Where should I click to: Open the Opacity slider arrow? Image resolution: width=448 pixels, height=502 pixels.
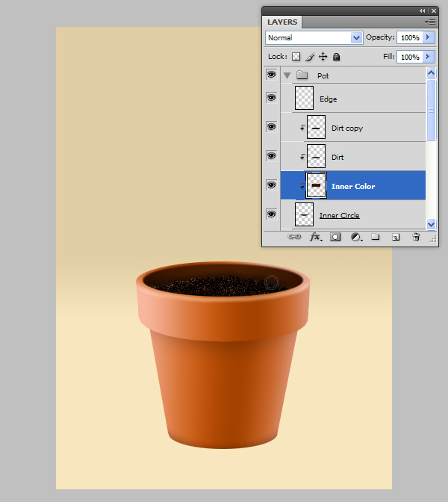pyautogui.click(x=429, y=37)
